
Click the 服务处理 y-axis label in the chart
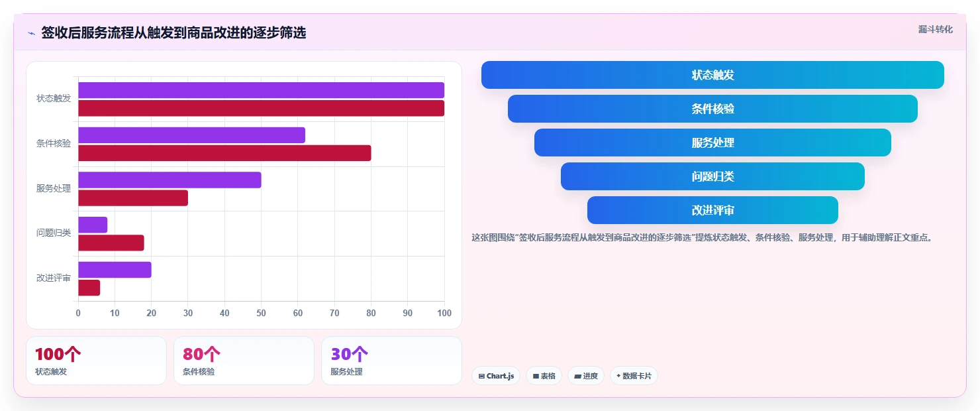coord(54,188)
